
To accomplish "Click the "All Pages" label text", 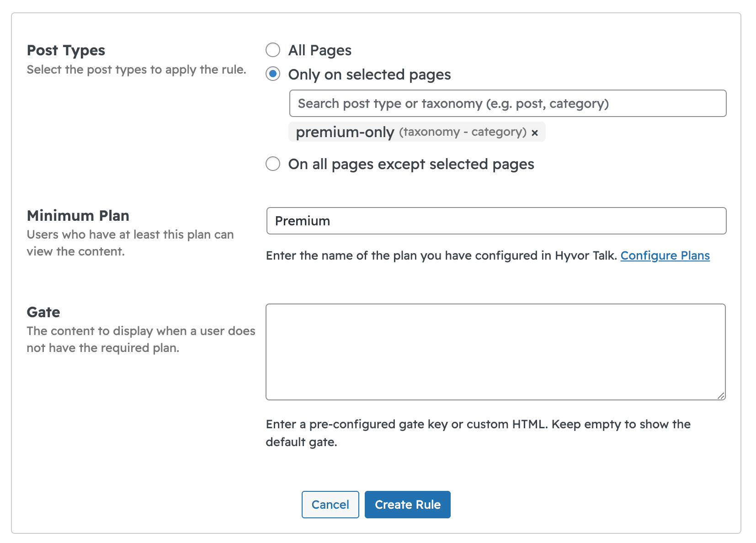I will [319, 50].
